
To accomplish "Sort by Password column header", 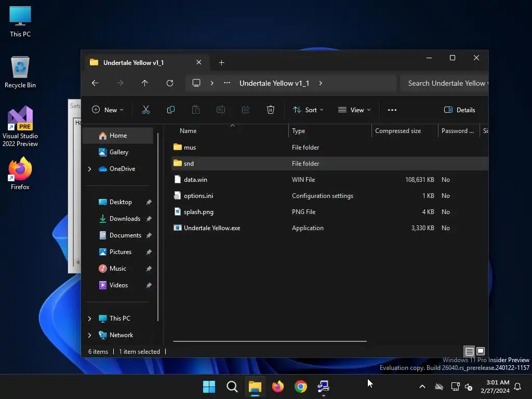I will click(x=458, y=131).
